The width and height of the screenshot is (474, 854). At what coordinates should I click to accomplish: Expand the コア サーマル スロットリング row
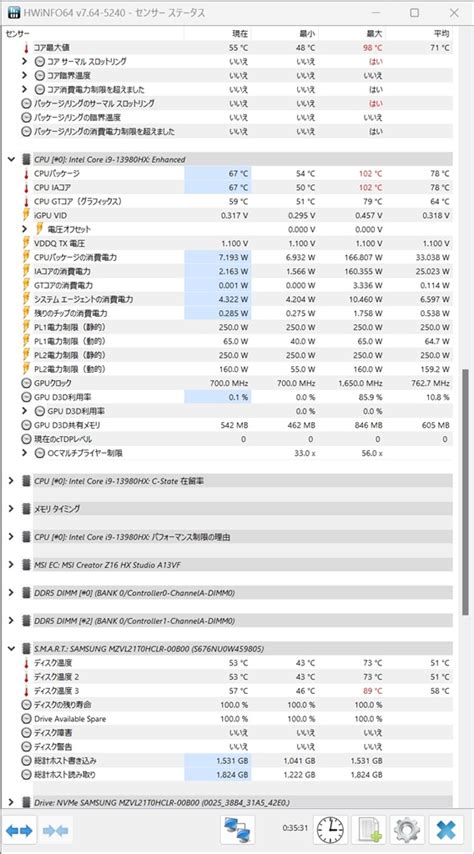point(25,61)
